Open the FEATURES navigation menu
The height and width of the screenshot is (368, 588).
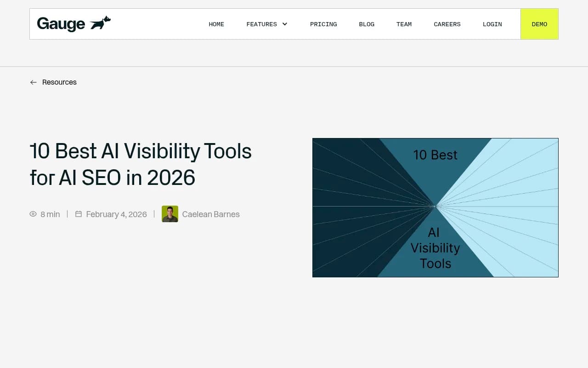click(x=262, y=24)
